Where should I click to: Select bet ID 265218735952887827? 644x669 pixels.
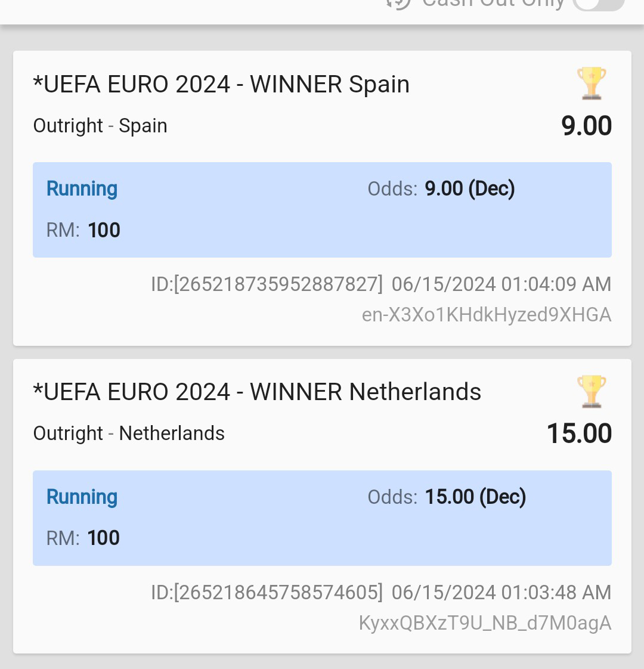coord(267,284)
